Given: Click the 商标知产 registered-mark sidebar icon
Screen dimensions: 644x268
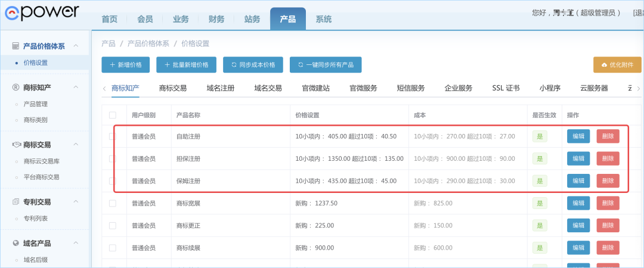Looking at the screenshot, I should tap(16, 88).
